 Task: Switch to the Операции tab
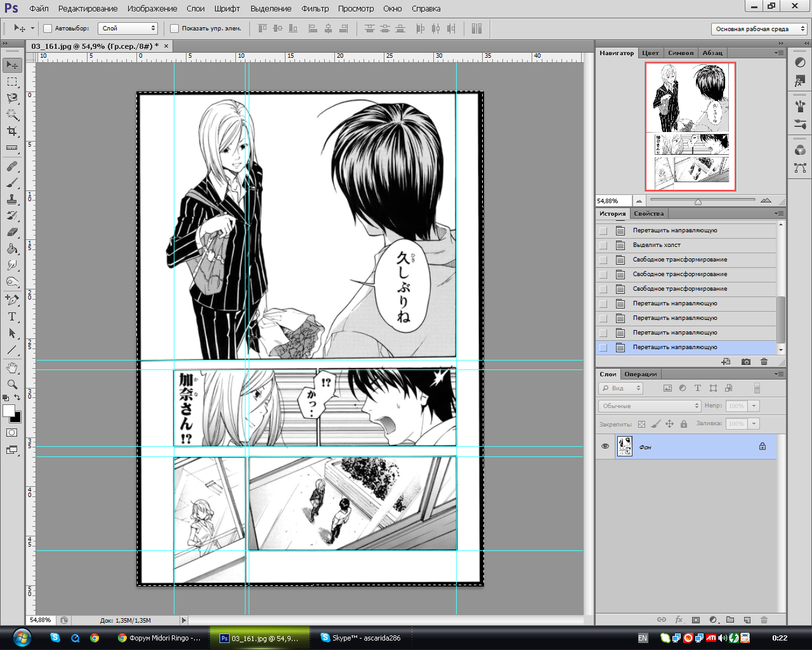point(641,375)
